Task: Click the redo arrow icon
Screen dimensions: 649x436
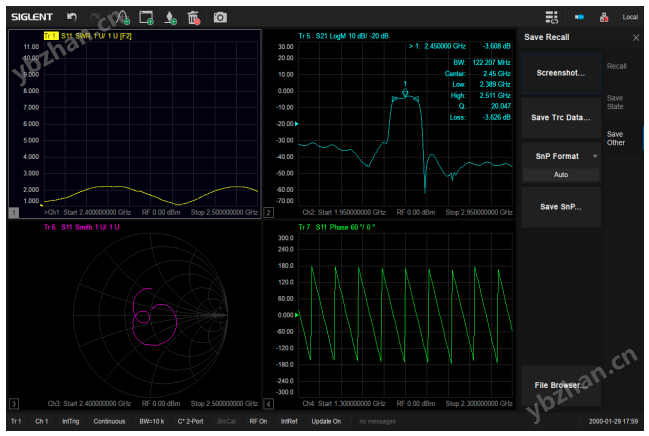Action: [95, 17]
